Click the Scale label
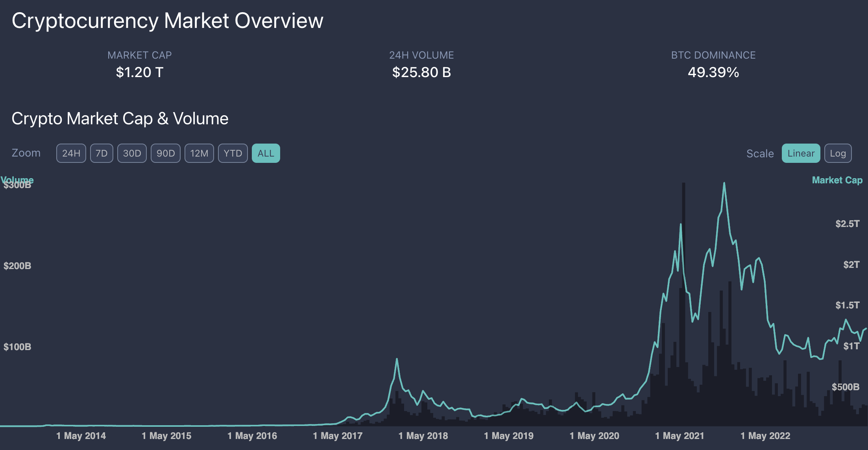The image size is (868, 450). [760, 154]
